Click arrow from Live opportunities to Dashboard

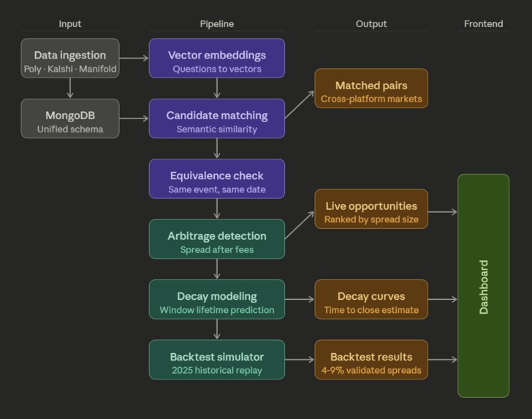coord(443,212)
